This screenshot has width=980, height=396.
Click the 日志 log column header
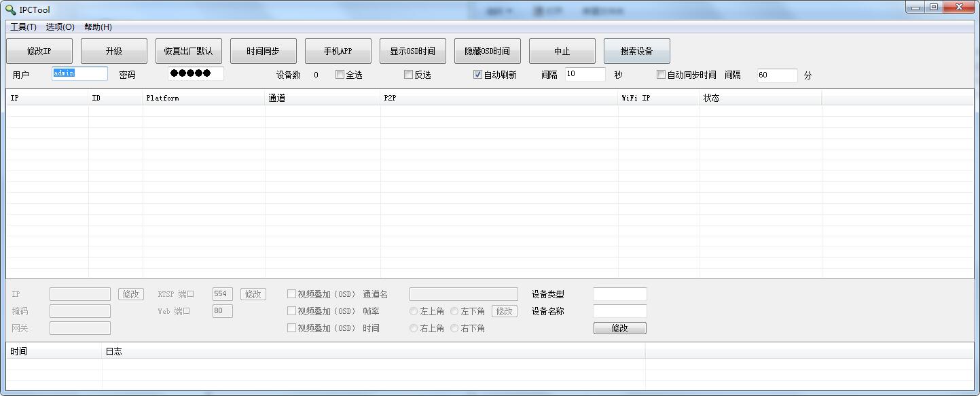(x=374, y=351)
